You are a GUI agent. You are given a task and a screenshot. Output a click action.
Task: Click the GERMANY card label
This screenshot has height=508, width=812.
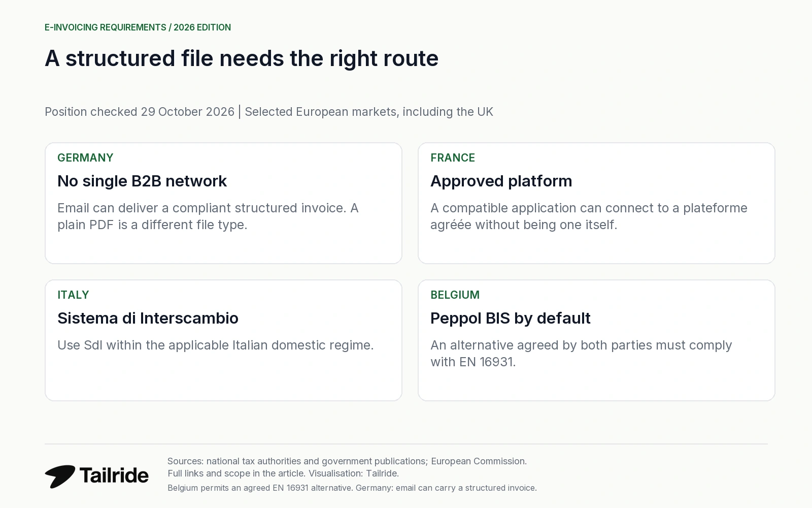point(85,157)
